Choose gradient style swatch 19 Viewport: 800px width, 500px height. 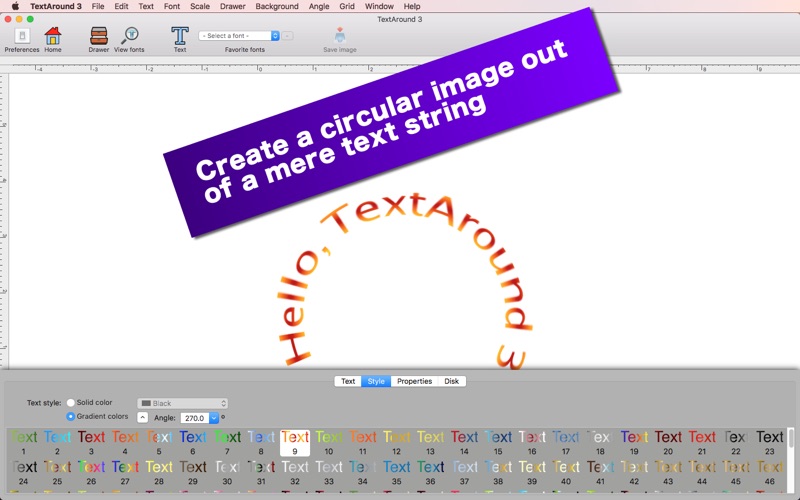pyautogui.click(x=634, y=442)
